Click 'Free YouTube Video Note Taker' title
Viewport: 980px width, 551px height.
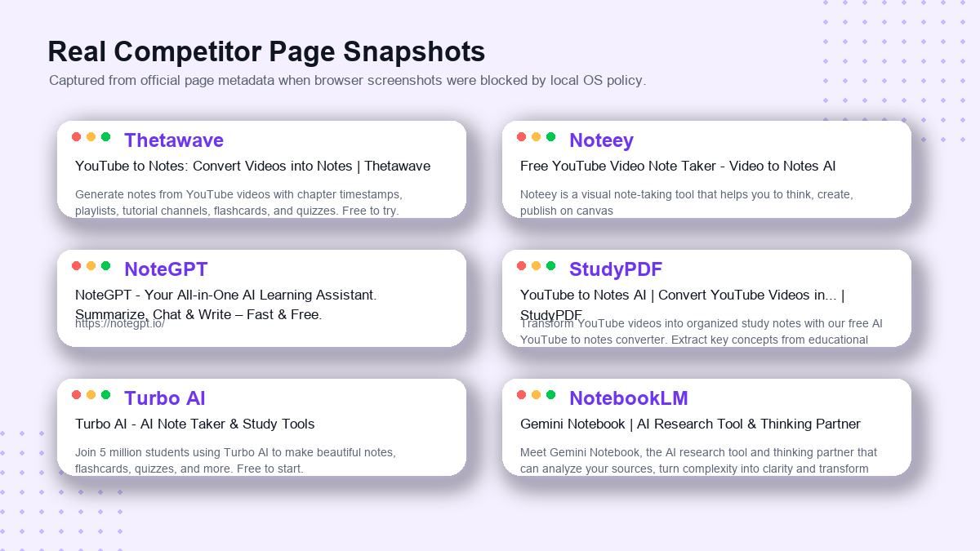[678, 166]
